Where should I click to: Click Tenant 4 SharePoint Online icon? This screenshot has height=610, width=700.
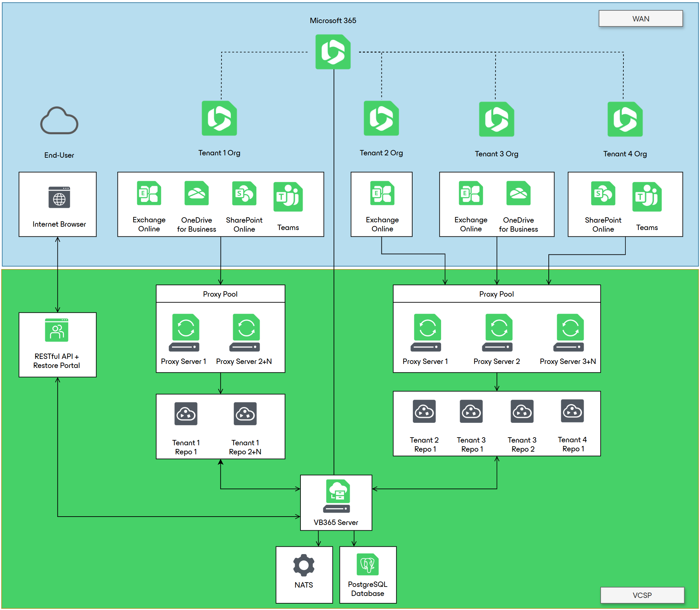pyautogui.click(x=603, y=193)
